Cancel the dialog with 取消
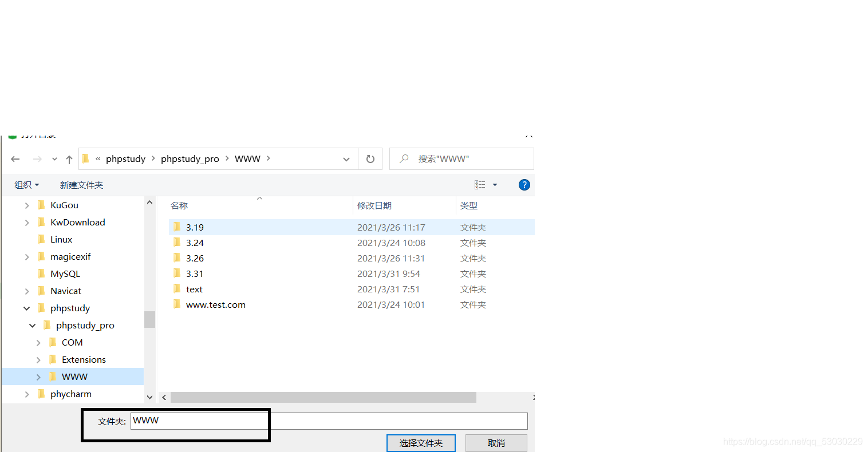This screenshot has height=452, width=868. coord(496,443)
